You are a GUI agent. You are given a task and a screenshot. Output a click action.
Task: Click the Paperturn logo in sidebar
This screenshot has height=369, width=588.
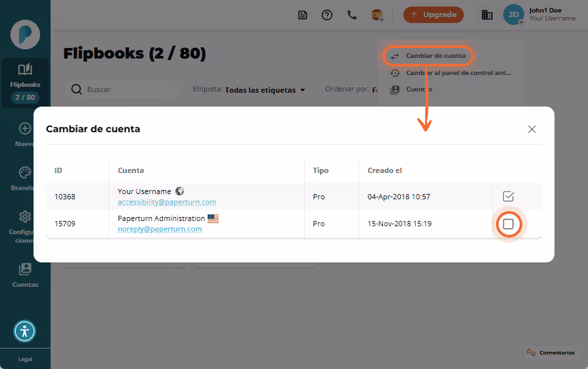pyautogui.click(x=25, y=35)
